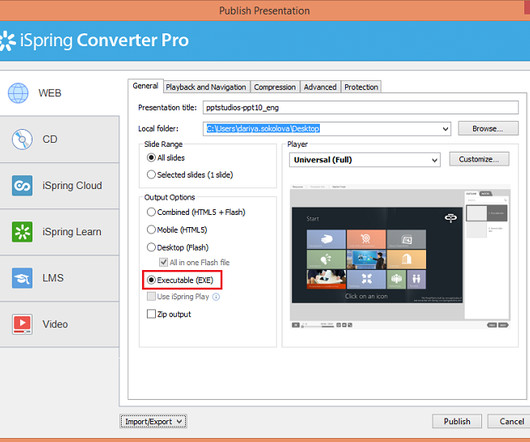This screenshot has width=530, height=442.
Task: Toggle All in one Flash file checkbox
Action: pyautogui.click(x=164, y=263)
